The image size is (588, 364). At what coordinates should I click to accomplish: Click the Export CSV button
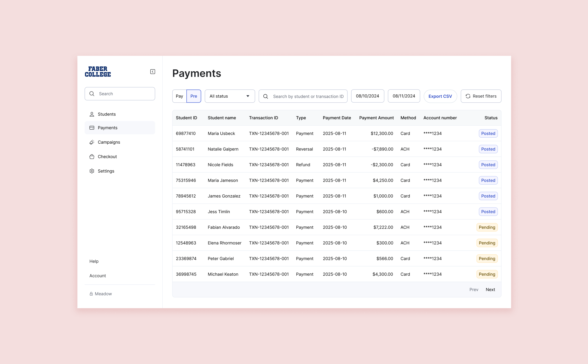coord(440,96)
